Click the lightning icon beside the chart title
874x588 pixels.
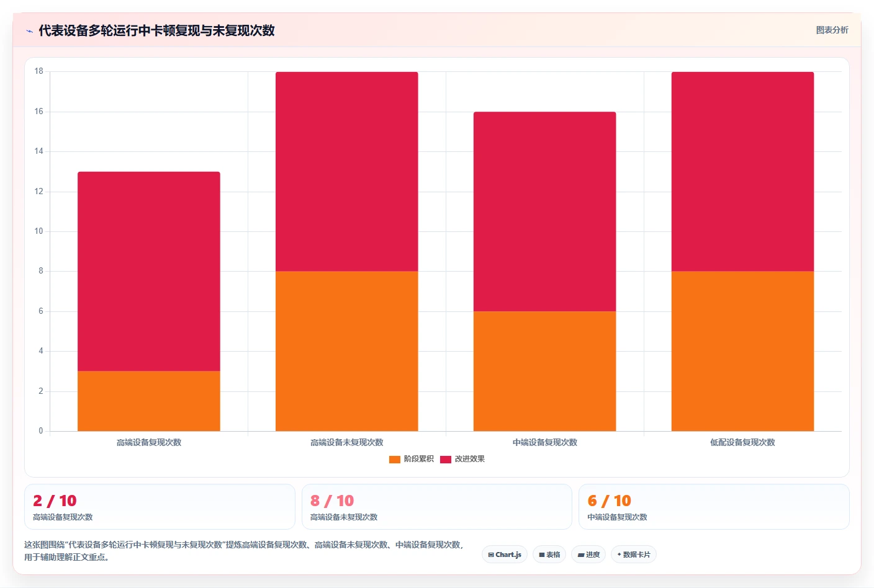coord(29,31)
